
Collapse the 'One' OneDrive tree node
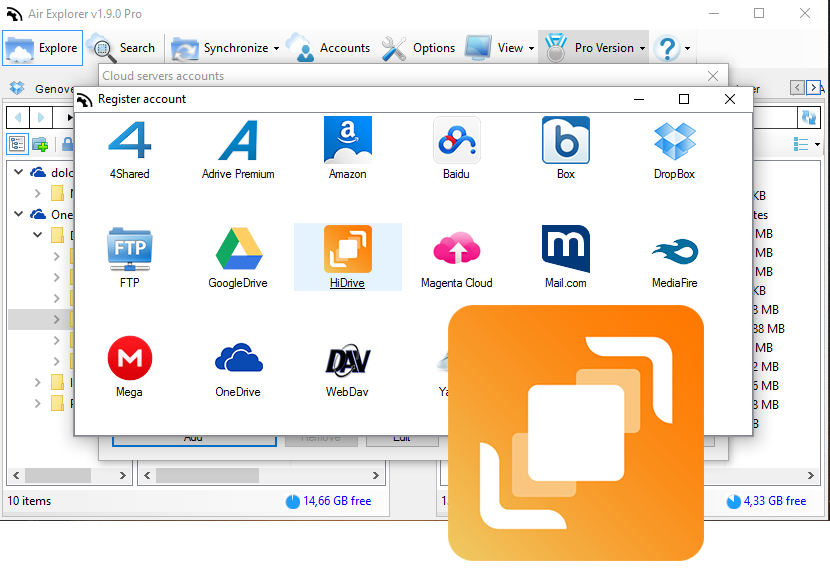19,214
